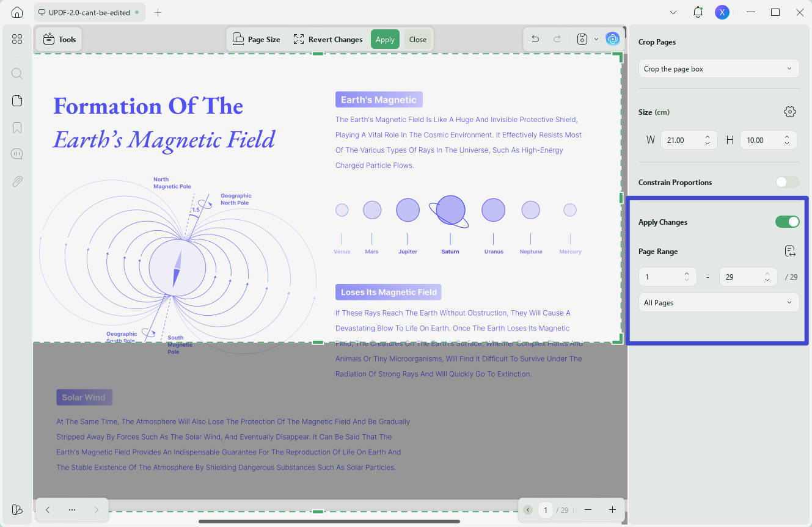Viewport: 812px width, 527px height.
Task: Open the more options ellipsis
Action: click(72, 509)
